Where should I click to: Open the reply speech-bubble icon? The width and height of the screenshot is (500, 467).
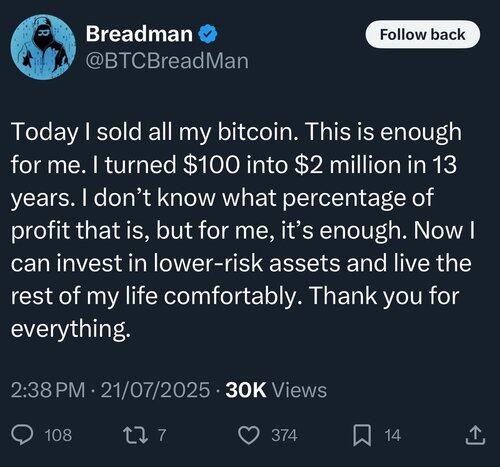[22, 435]
